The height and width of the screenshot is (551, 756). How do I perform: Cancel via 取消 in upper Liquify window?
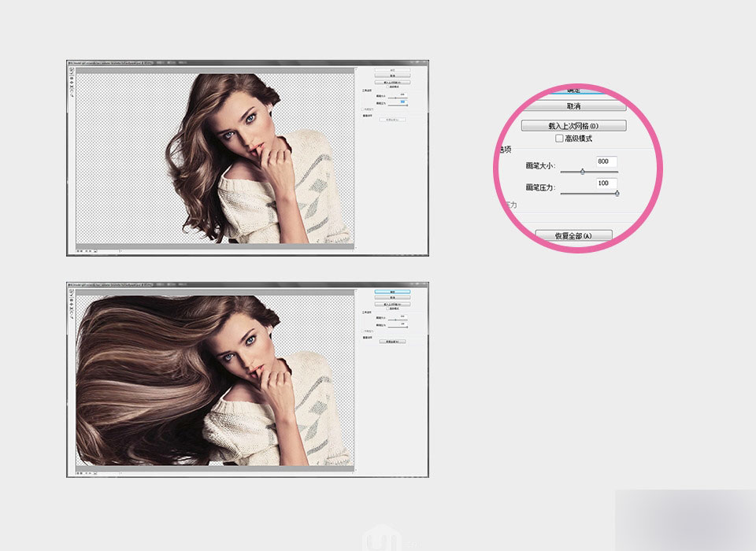pyautogui.click(x=392, y=76)
